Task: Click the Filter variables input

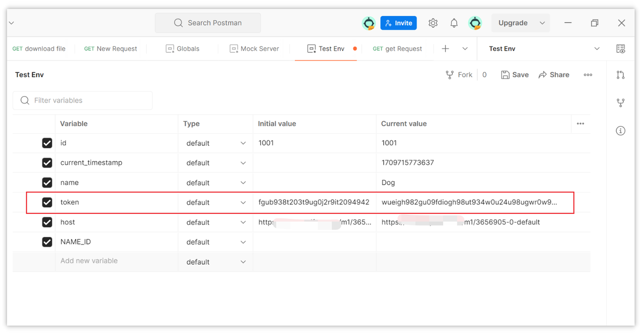Action: [83, 101]
